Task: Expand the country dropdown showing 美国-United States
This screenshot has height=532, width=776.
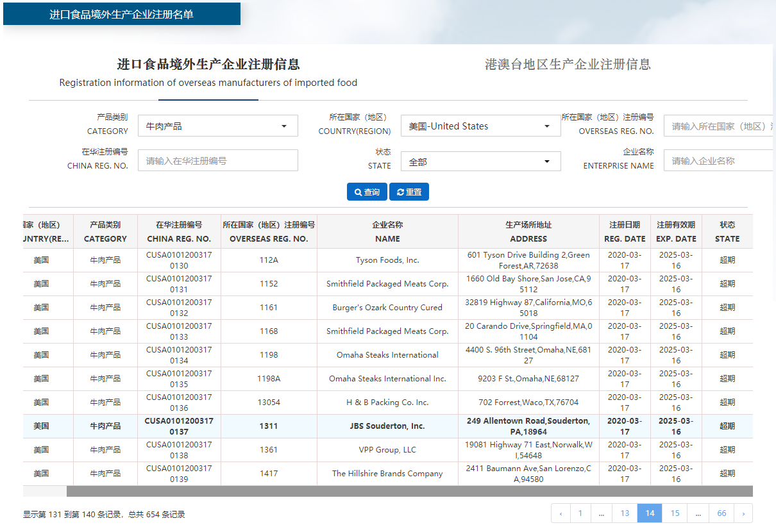Action: point(480,126)
